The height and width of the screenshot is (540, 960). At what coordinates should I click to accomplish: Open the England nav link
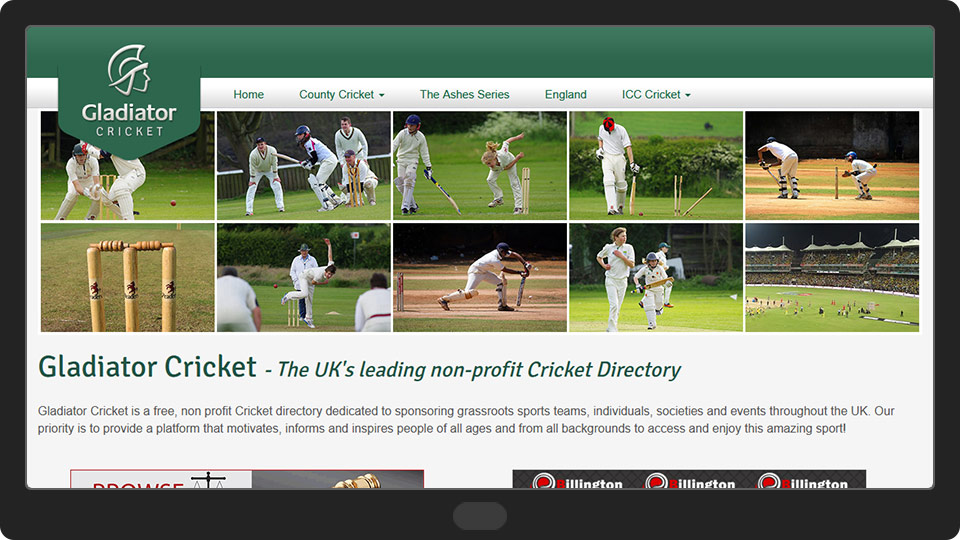565,95
